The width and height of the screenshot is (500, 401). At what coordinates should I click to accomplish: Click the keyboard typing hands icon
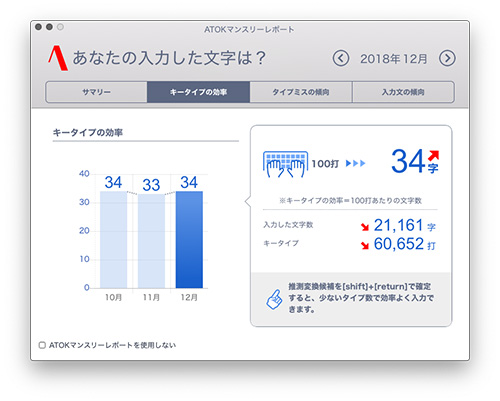pos(285,164)
